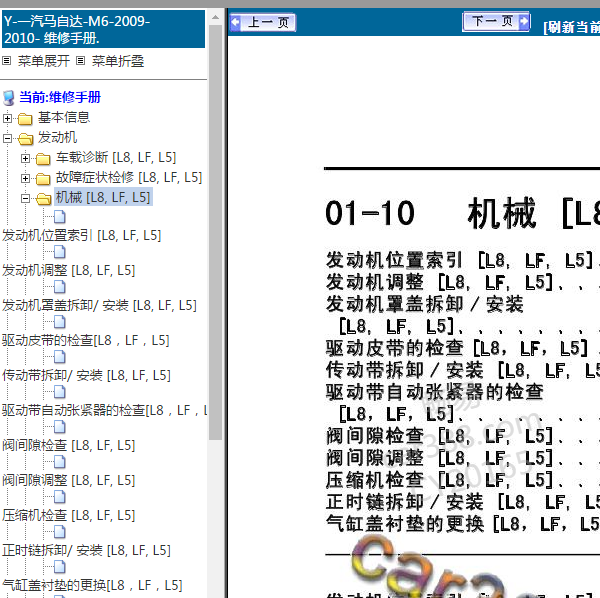Click the 当前:维修手册 computer icon
The image size is (600, 598).
[x=9, y=98]
